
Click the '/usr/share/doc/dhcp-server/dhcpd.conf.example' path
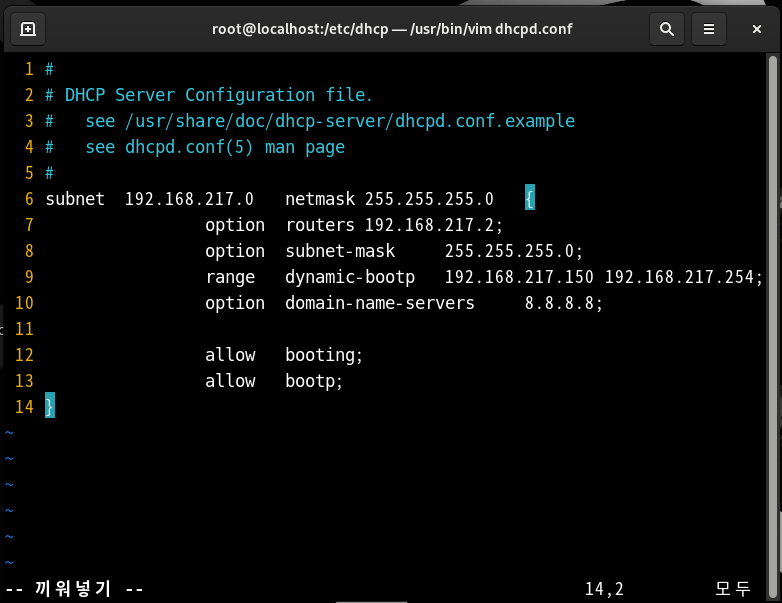point(350,121)
